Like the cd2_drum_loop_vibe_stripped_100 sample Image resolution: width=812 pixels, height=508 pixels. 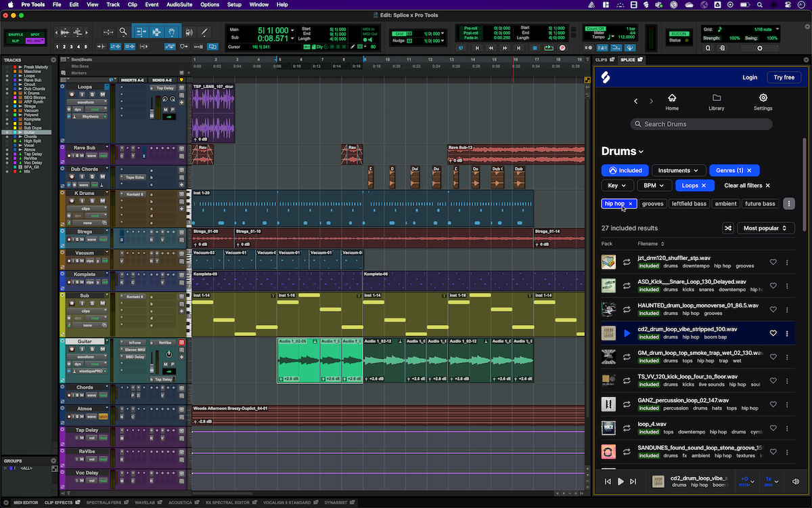click(x=773, y=333)
